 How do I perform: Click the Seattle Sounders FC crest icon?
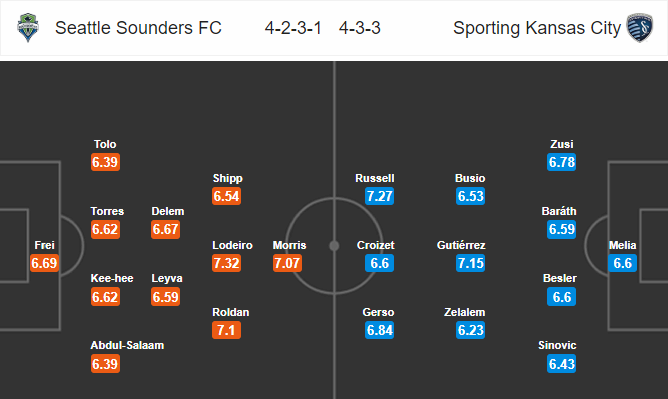pos(28,28)
